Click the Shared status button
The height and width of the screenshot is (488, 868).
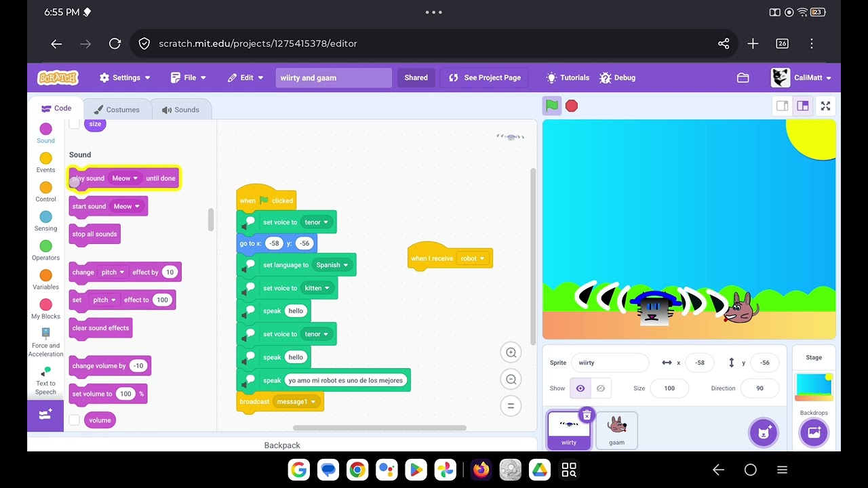[416, 78]
